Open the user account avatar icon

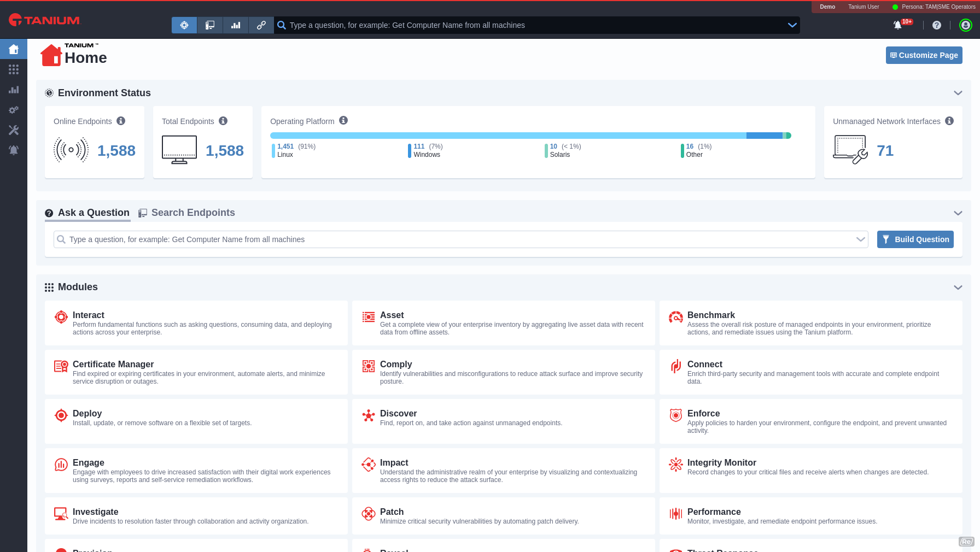(x=966, y=25)
